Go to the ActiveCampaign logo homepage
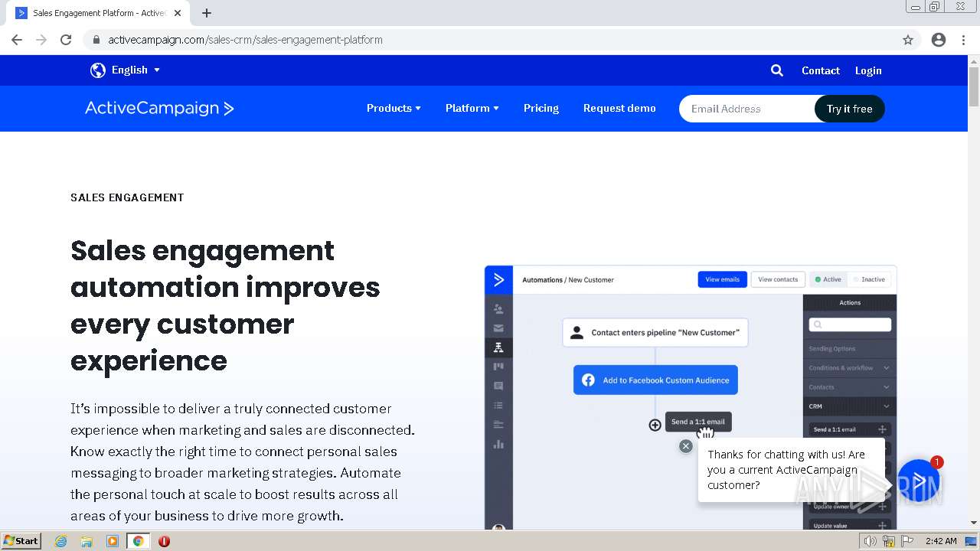Screen dimensions: 980x551 [x=159, y=108]
